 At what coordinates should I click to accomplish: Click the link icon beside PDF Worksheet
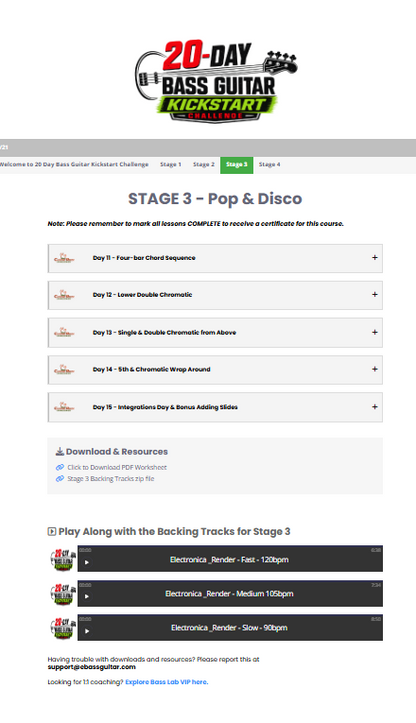pyautogui.click(x=60, y=467)
